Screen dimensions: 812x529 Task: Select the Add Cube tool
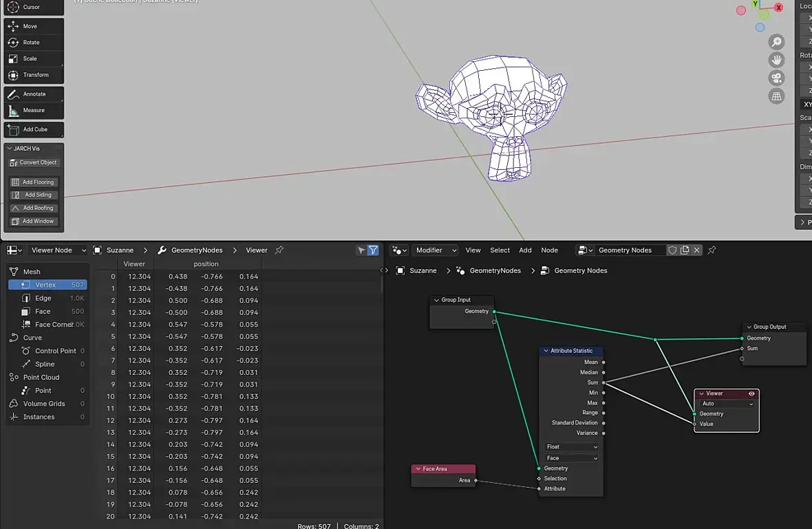coord(34,129)
